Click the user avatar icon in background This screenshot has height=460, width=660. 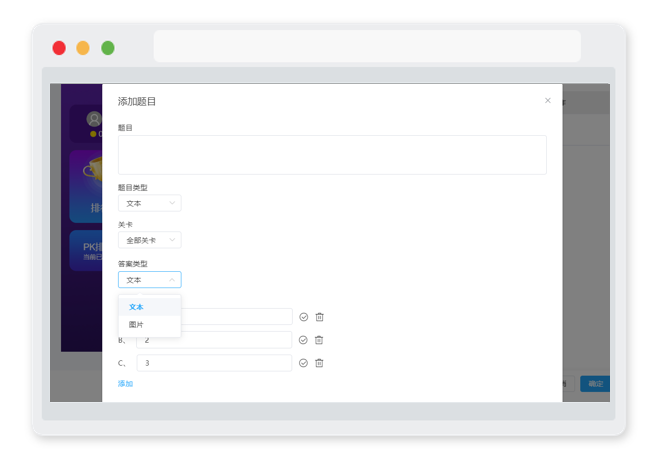pos(94,119)
